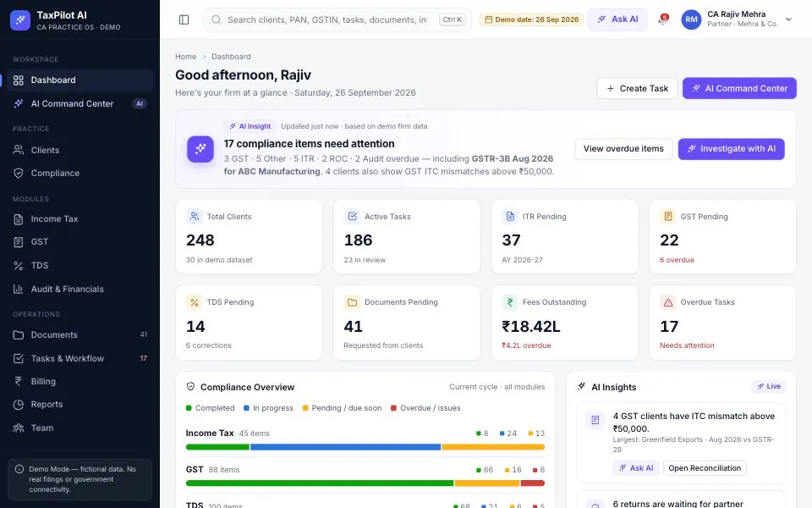The width and height of the screenshot is (812, 508).
Task: Click the AI badge next to AI Command Center
Action: [140, 103]
